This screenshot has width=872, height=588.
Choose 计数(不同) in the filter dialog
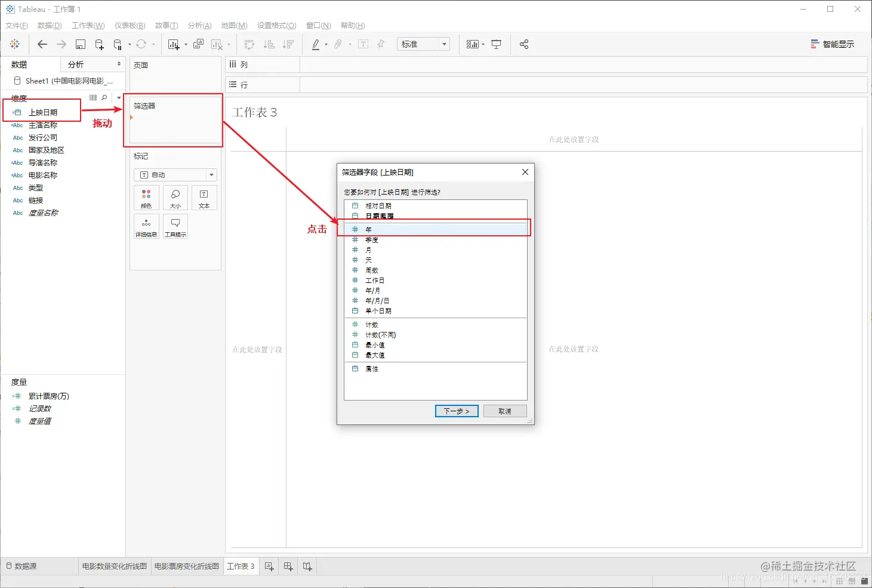pyautogui.click(x=436, y=334)
